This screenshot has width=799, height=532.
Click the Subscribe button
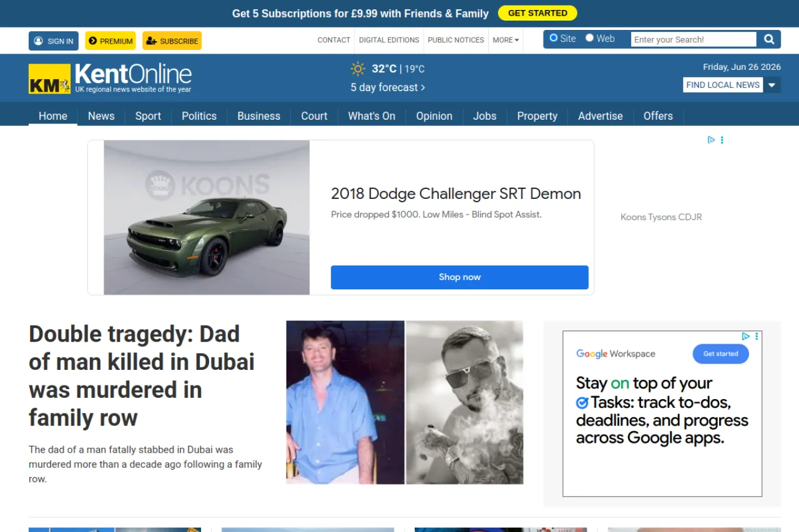coord(172,41)
